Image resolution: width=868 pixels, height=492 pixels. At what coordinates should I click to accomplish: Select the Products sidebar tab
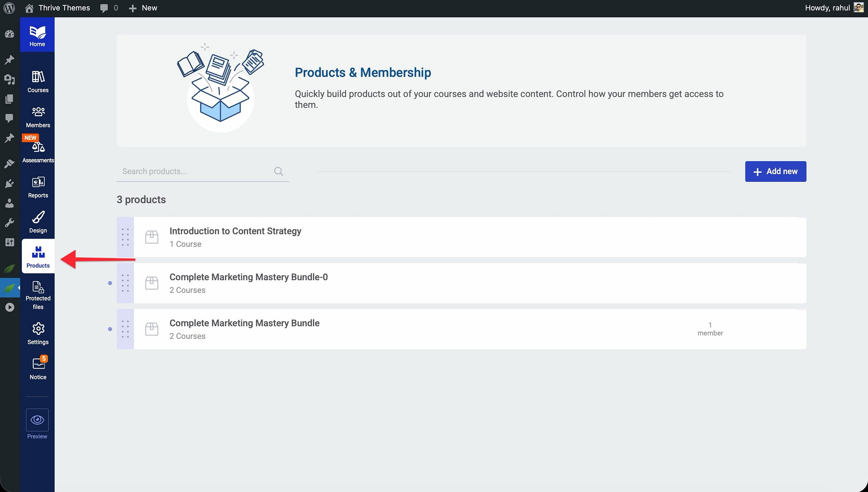tap(38, 256)
